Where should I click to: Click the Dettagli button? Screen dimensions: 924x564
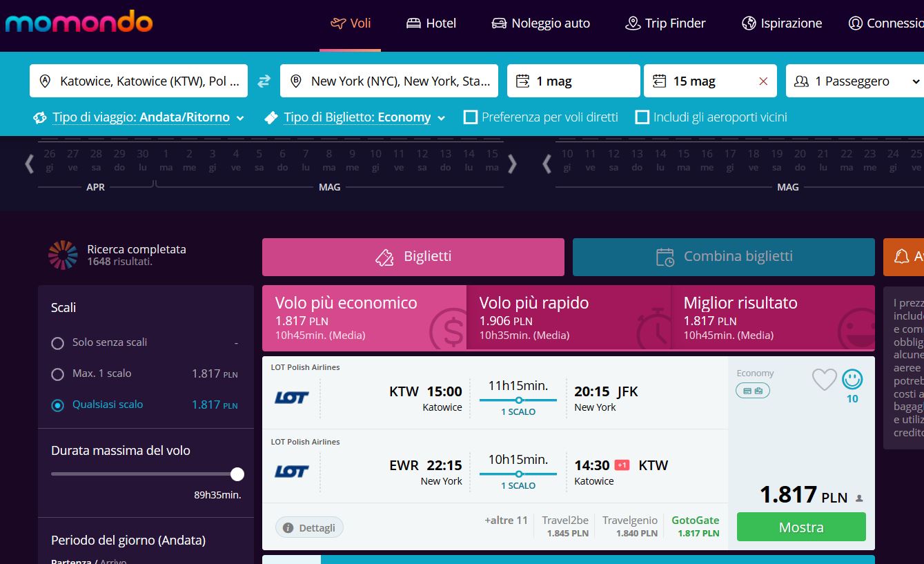[x=309, y=527]
